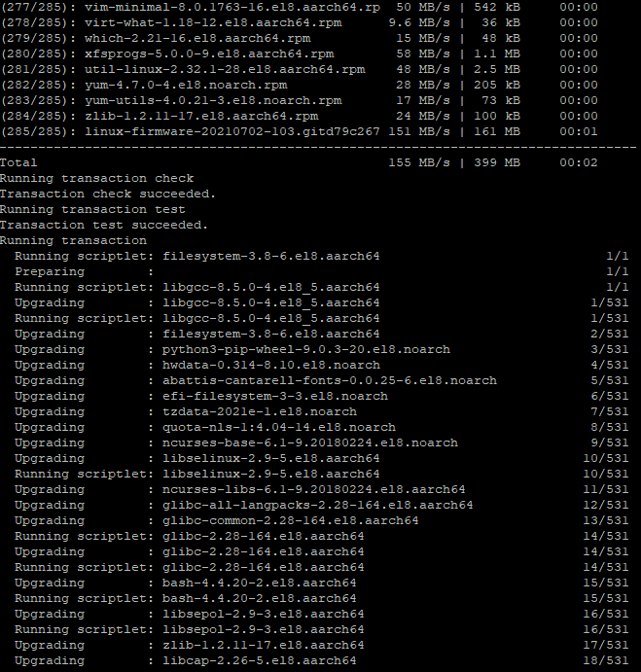Click 'Transaction test succeeded.' line

pyautogui.click(x=104, y=225)
